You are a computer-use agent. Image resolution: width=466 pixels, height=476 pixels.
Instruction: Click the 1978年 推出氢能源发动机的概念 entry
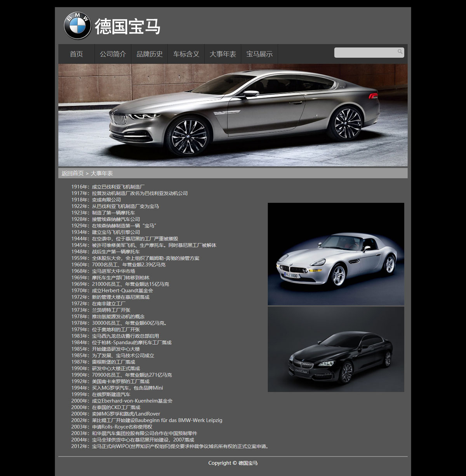(108, 317)
